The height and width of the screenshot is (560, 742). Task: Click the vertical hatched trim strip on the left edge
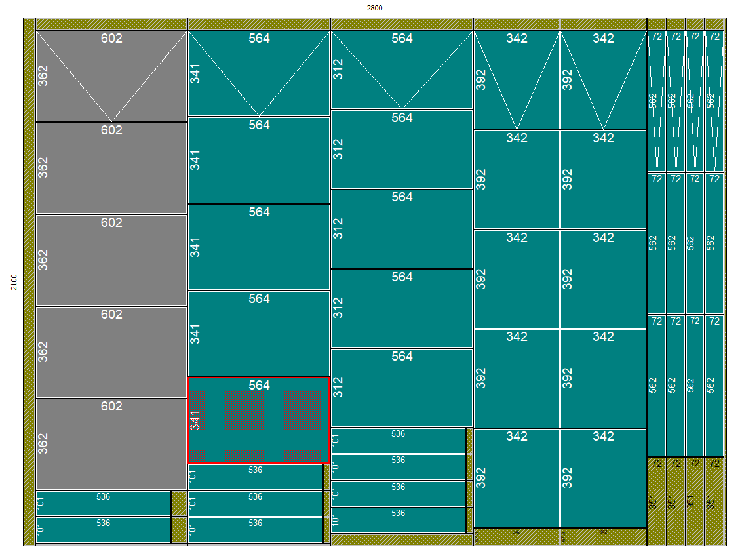(29, 282)
